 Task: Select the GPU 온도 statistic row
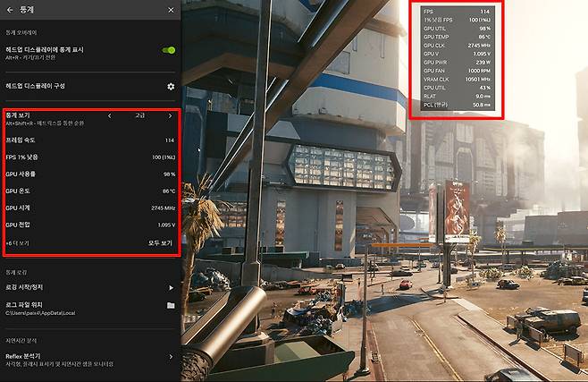point(89,191)
